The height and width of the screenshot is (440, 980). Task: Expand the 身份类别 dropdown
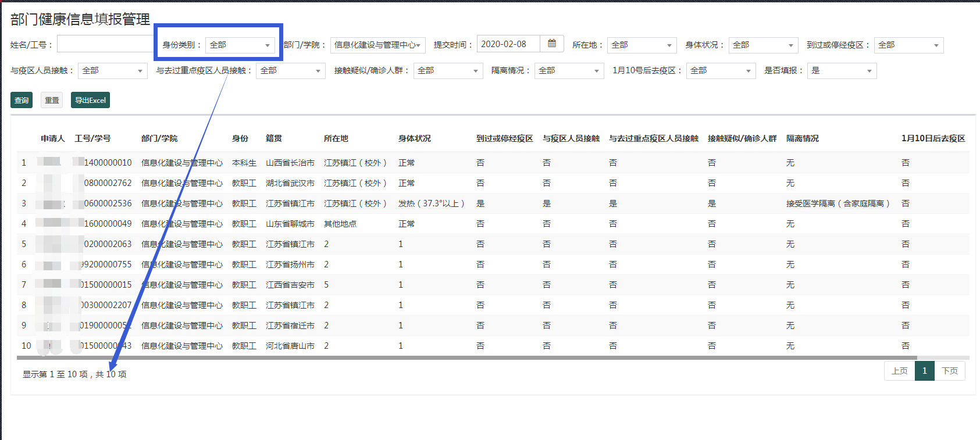(x=240, y=45)
